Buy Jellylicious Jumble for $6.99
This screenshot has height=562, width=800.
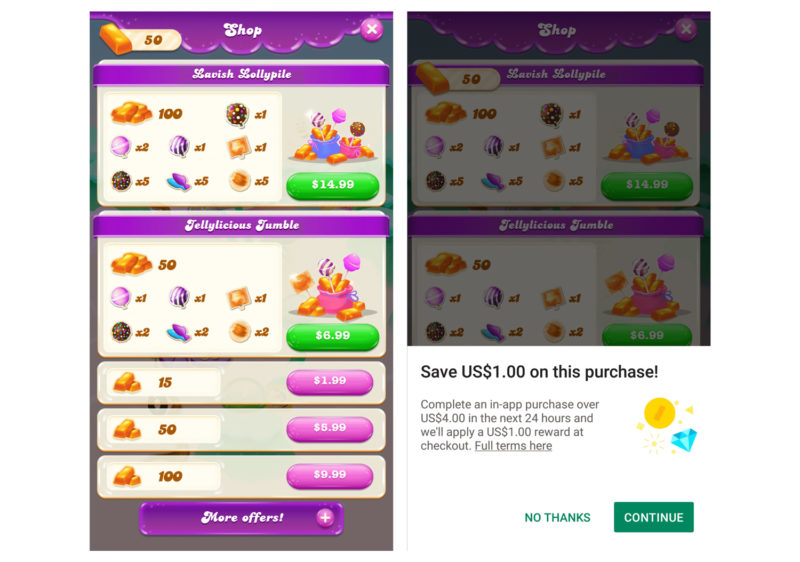tap(333, 336)
